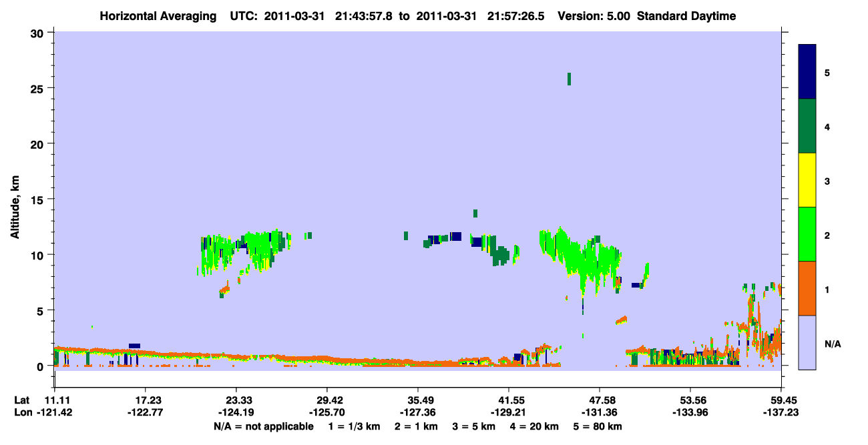Click longitude value -125.70
Screen dimensions: 868x445
click(327, 412)
